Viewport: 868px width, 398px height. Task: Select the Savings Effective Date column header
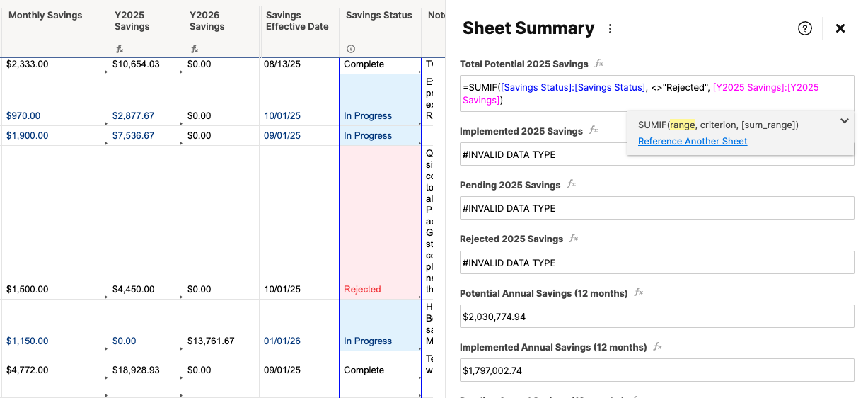299,28
